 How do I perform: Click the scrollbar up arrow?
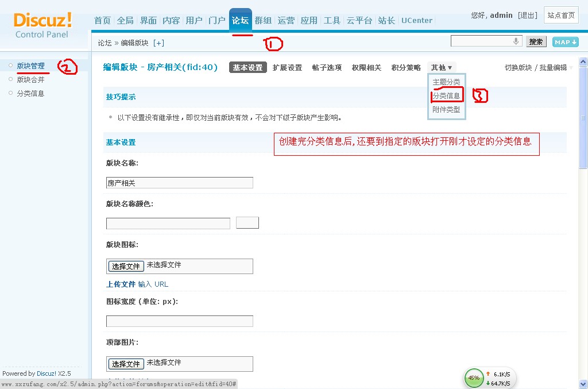(583, 61)
